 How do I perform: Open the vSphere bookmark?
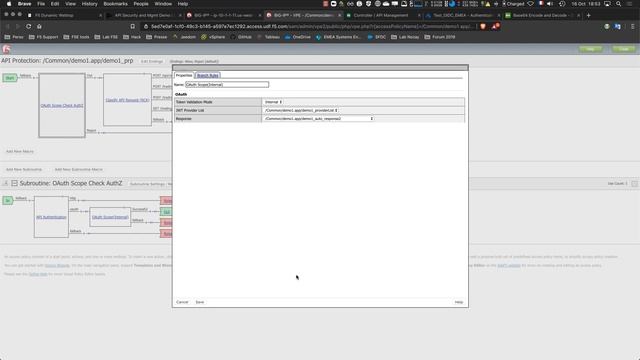pos(213,37)
